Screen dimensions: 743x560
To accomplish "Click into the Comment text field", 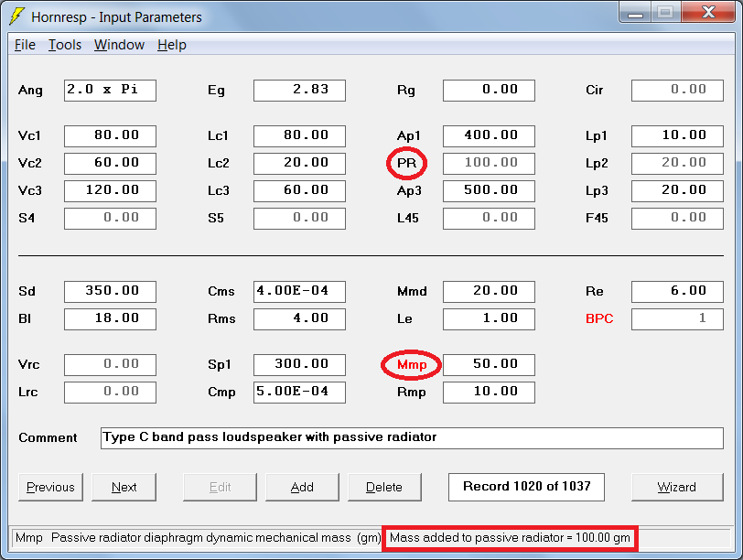I will pyautogui.click(x=412, y=438).
